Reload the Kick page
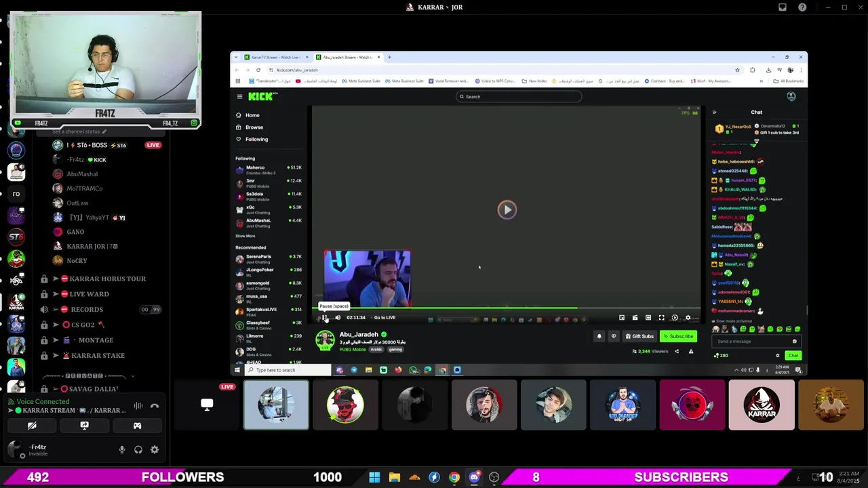 point(258,70)
